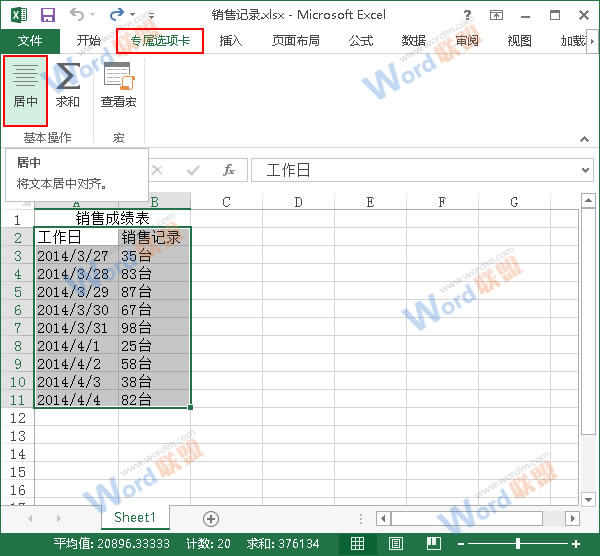600x556 pixels.
Task: Select row 1 header
Action: coord(17,219)
